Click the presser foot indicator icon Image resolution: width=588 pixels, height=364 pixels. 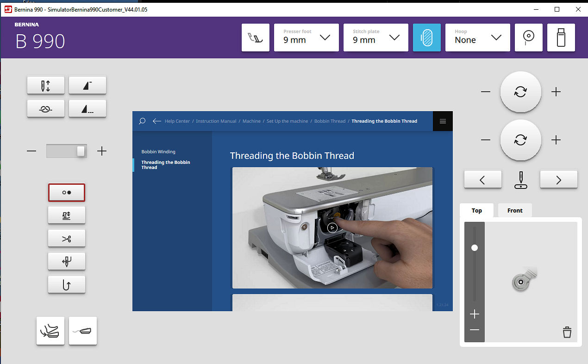[x=256, y=38]
